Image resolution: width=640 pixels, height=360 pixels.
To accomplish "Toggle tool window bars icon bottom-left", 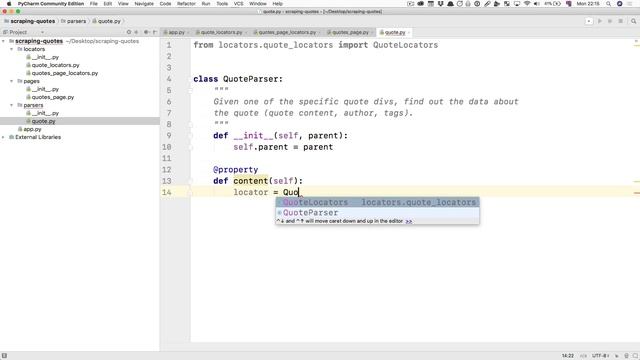I will (4, 356).
